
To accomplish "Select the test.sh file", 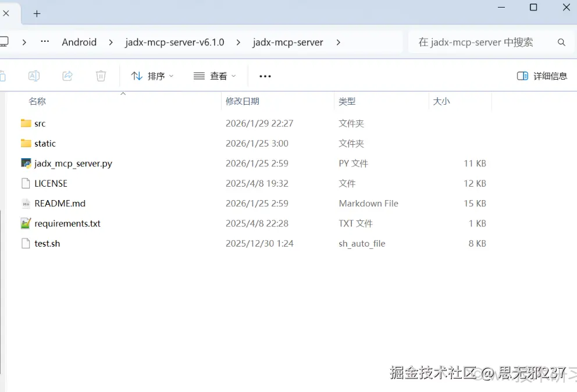I will pos(47,243).
